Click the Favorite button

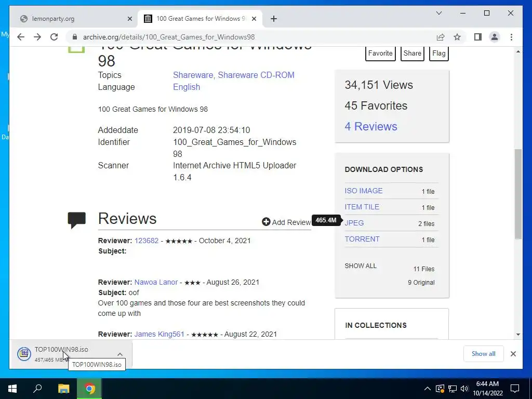(380, 54)
